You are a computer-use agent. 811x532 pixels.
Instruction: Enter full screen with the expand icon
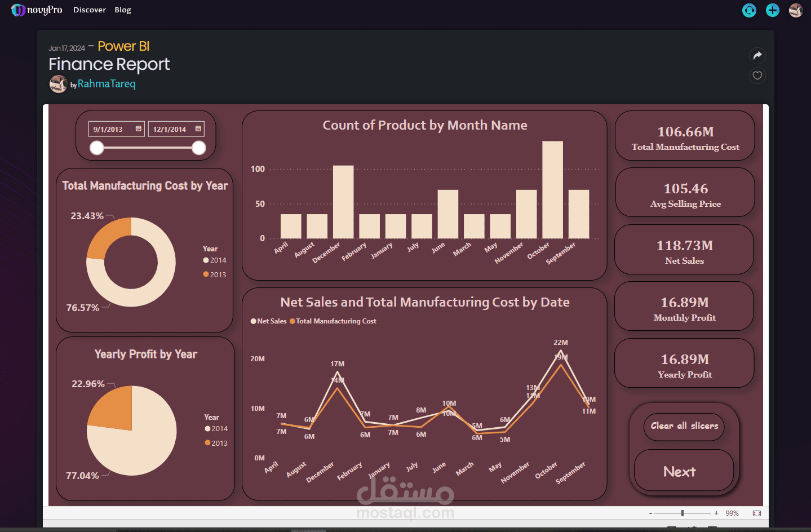click(756, 513)
